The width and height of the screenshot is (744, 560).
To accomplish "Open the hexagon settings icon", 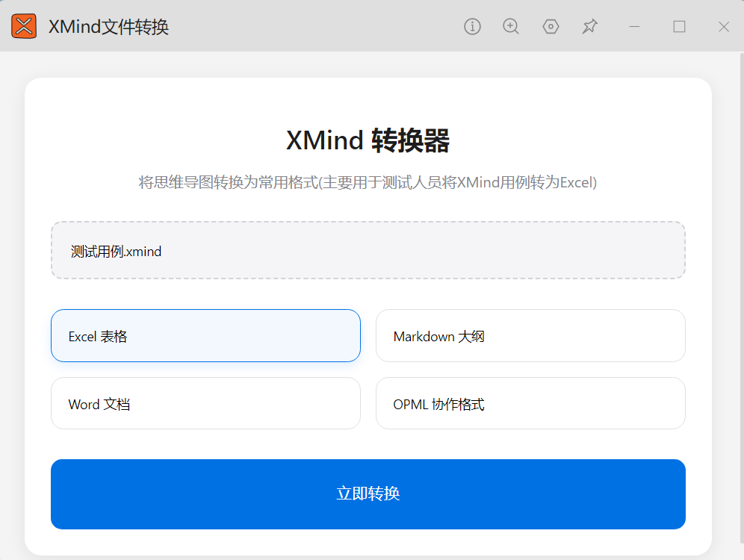I will pyautogui.click(x=551, y=27).
